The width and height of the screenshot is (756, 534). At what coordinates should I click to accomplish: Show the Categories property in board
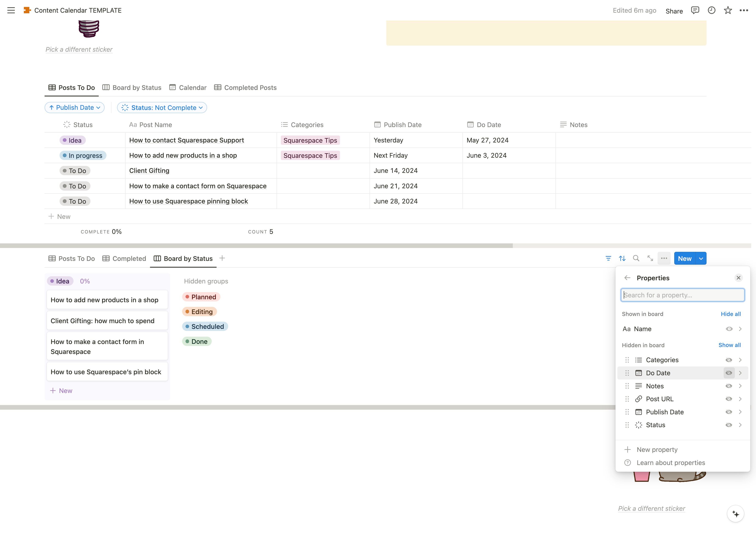pos(729,360)
